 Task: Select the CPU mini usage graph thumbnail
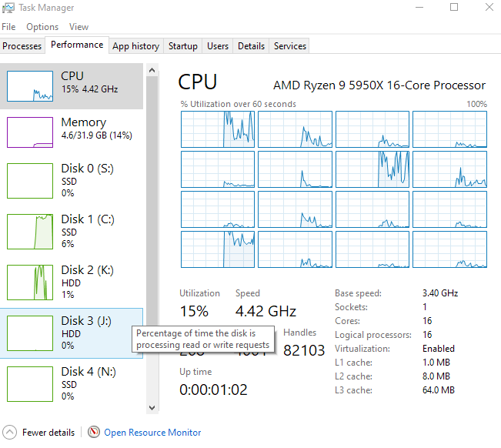(x=30, y=86)
